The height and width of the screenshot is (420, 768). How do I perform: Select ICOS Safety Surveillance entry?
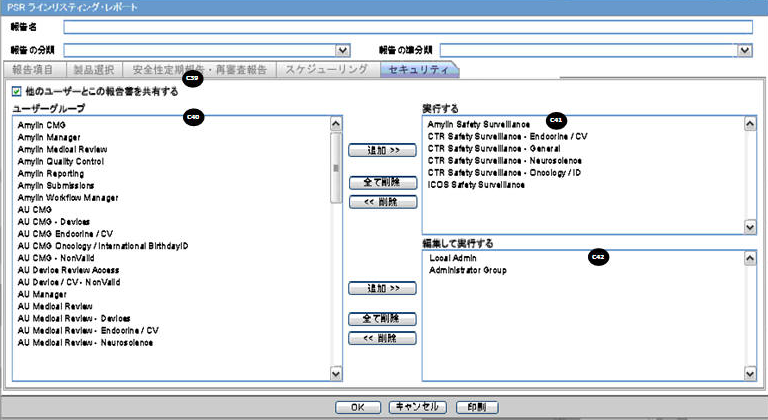tap(476, 185)
